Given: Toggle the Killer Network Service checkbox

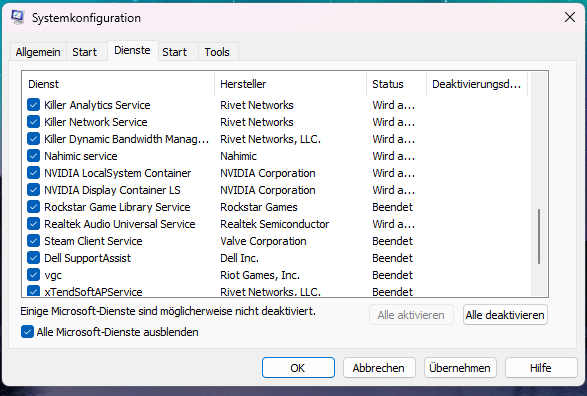Looking at the screenshot, I should click(x=33, y=122).
